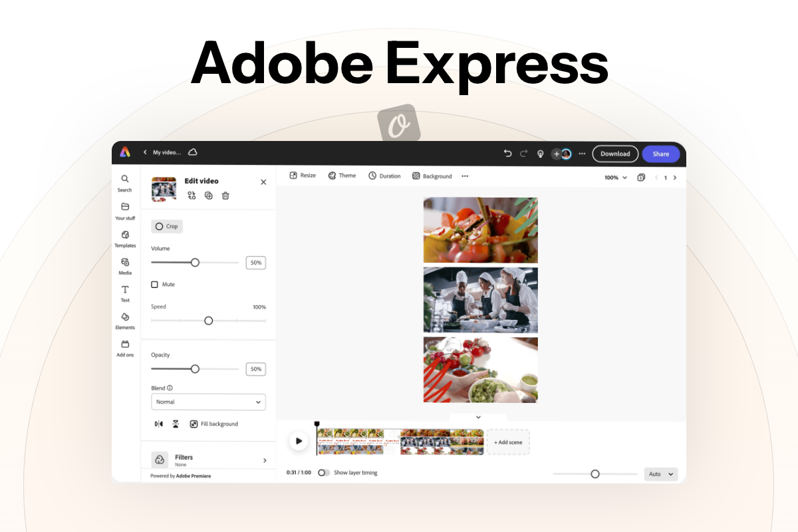Click the Adobe Express home logo
798x532 pixels.
click(125, 152)
